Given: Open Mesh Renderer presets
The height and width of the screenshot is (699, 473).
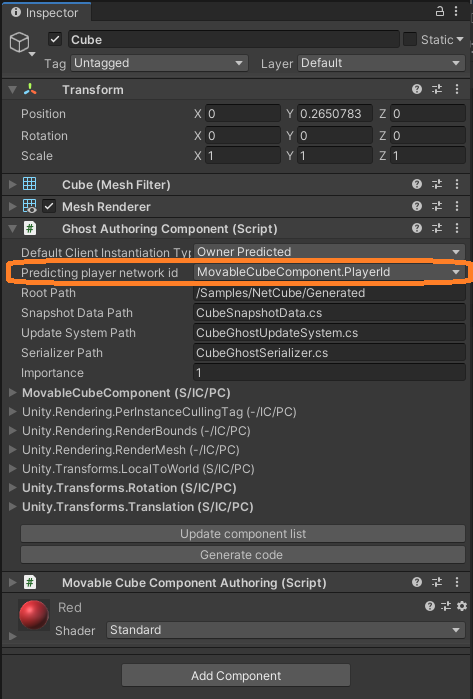Looking at the screenshot, I should tap(437, 206).
